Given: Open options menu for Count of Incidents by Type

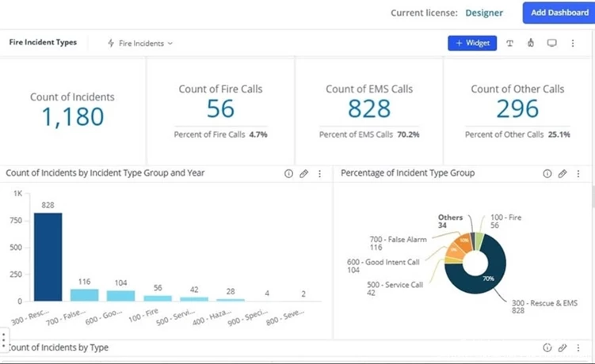Looking at the screenshot, I should 578,347.
